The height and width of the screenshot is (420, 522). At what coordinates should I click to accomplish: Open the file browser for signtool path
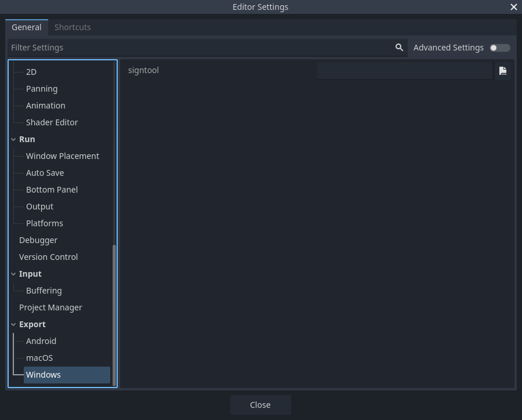tap(503, 70)
